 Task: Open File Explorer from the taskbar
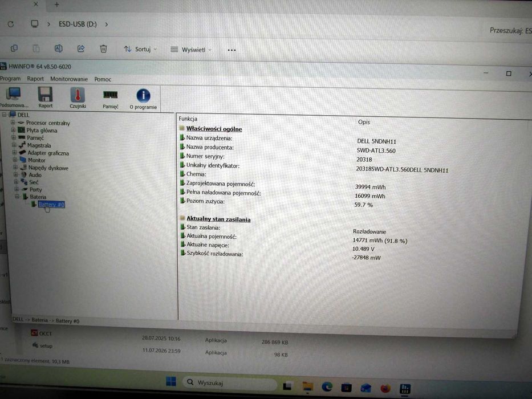coord(308,386)
